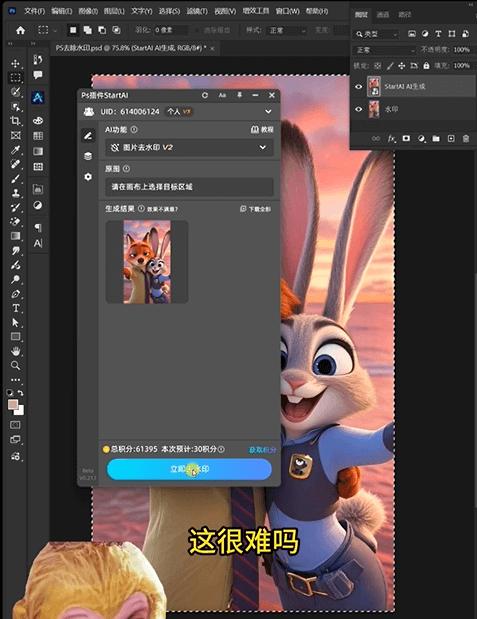
Task: Click 获取积分 link
Action: 263,450
